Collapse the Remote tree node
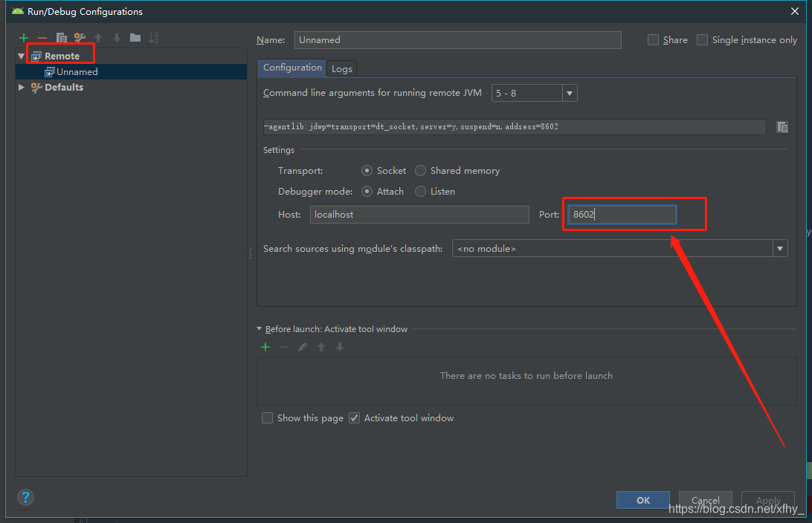 [22, 56]
